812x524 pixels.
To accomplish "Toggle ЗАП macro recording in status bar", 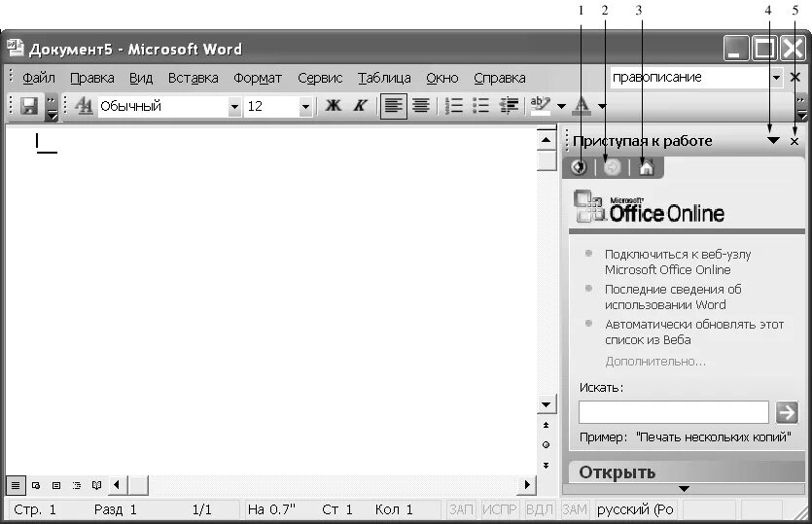I will click(x=461, y=510).
